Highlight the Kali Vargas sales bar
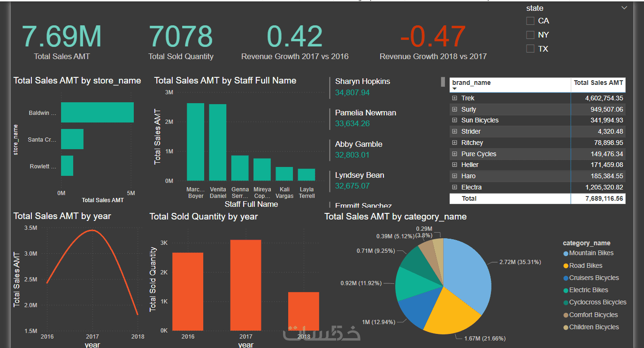 pyautogui.click(x=284, y=174)
